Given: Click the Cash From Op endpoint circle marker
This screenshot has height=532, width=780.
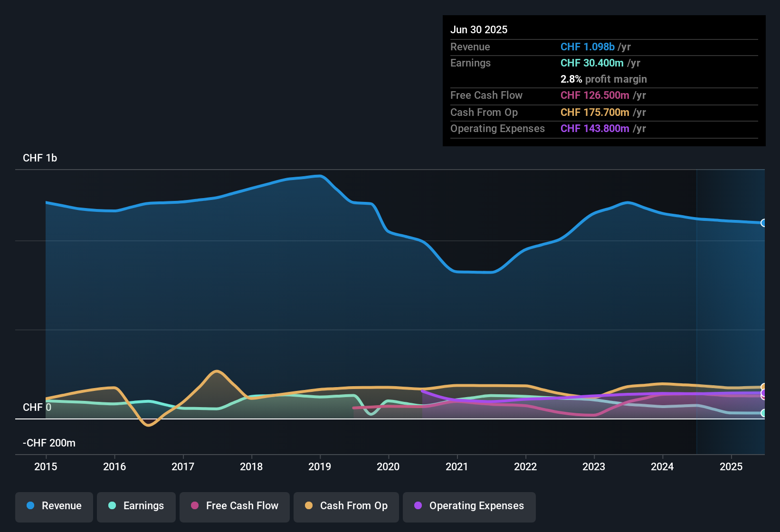Looking at the screenshot, I should tap(764, 386).
